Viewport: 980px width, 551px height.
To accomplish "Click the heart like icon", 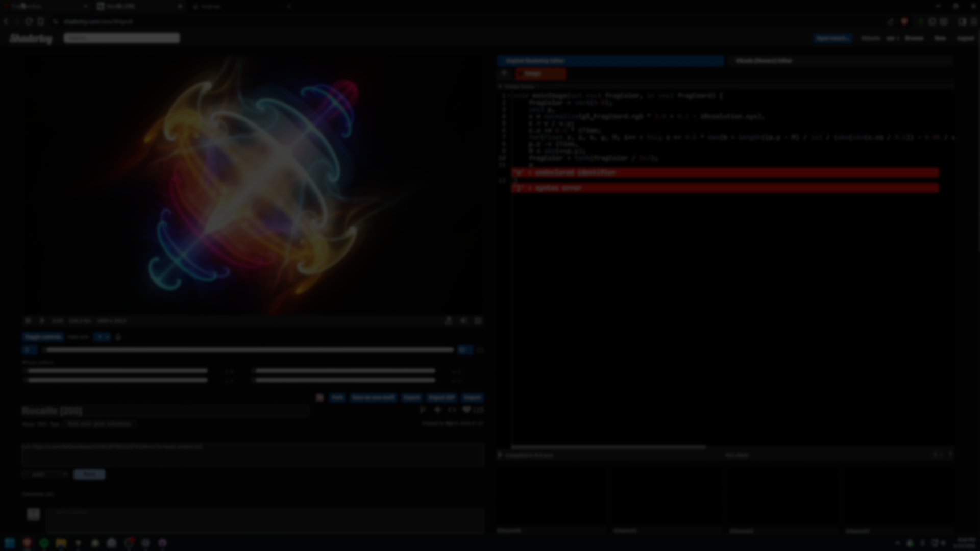I will coord(466,410).
